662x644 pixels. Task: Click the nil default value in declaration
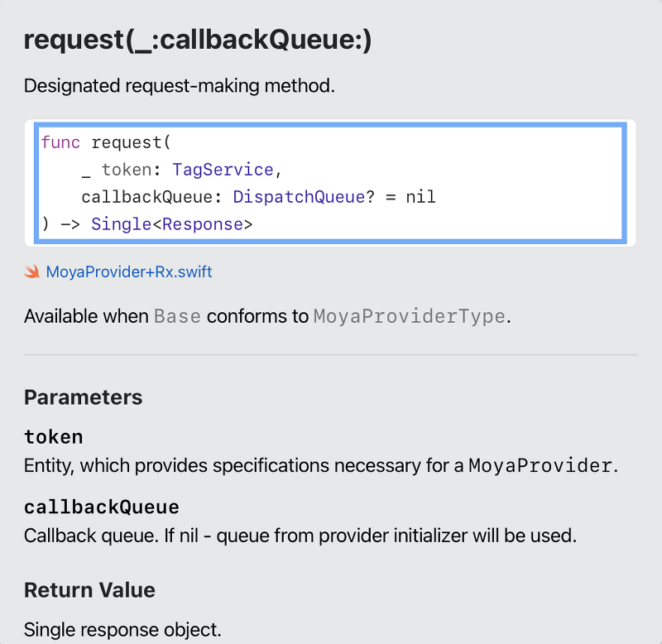pyautogui.click(x=420, y=197)
